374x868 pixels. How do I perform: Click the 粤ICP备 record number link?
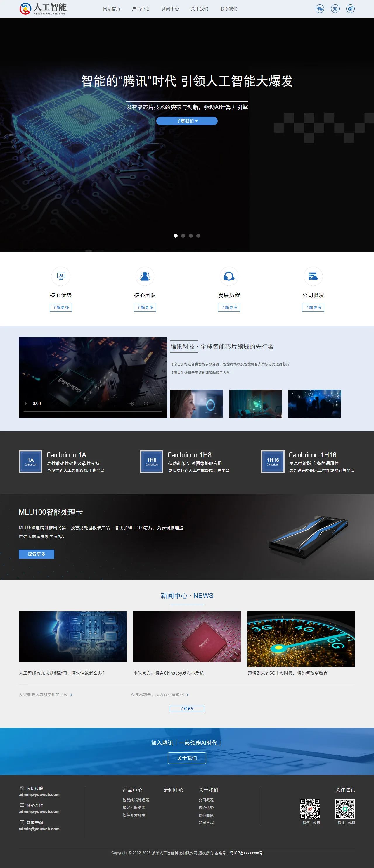246,853
